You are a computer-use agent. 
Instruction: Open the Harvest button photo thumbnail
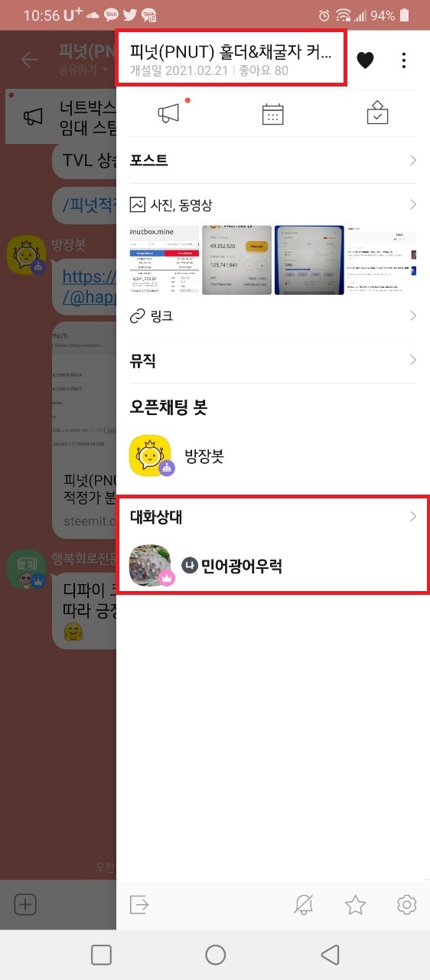click(x=236, y=260)
